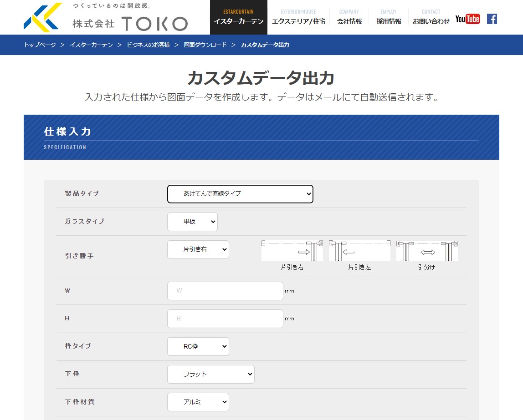The height and width of the screenshot is (420, 523).
Task: Click the 枠タイプ field label
Action: [x=78, y=346]
